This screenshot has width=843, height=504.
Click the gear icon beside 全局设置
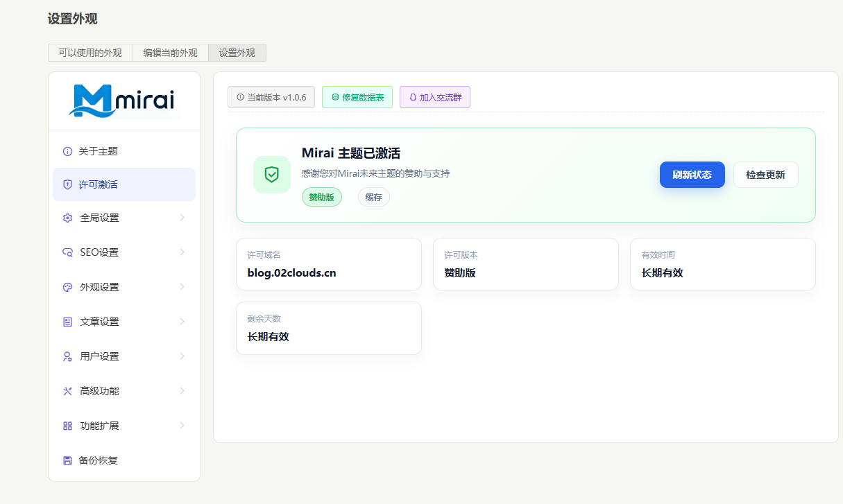pos(67,218)
